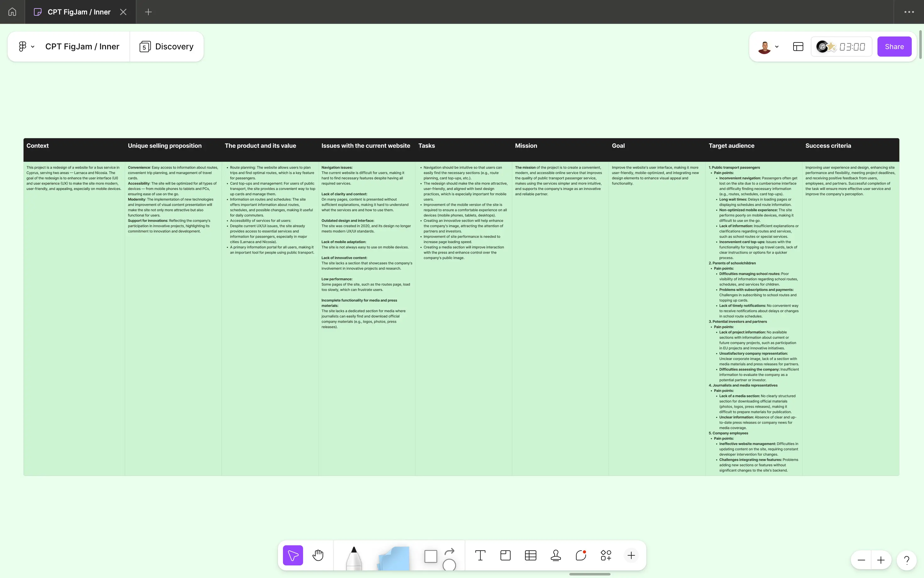The height and width of the screenshot is (578, 924).
Task: Switch to the CPT FigJam / Inner tab
Action: coord(78,11)
